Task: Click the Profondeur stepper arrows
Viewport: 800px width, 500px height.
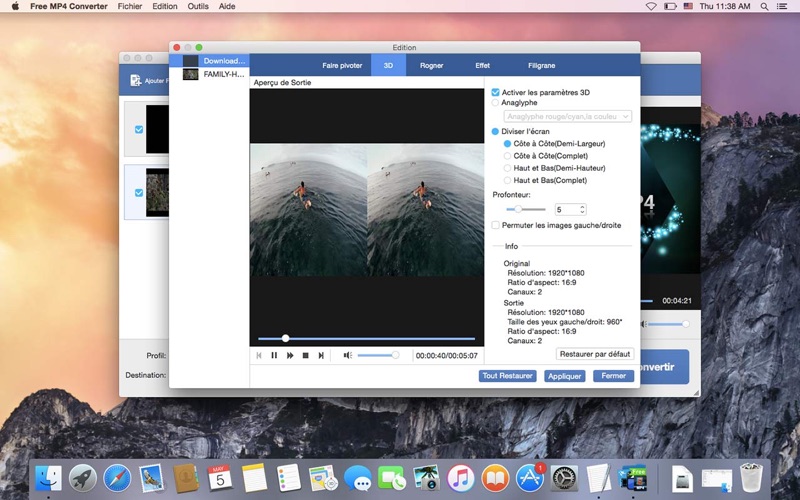Action: tap(582, 209)
